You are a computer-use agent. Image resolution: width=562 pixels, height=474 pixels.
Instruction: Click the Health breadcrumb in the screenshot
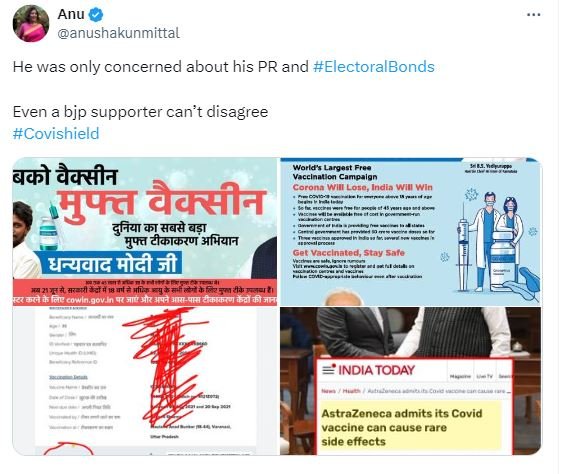tap(352, 391)
